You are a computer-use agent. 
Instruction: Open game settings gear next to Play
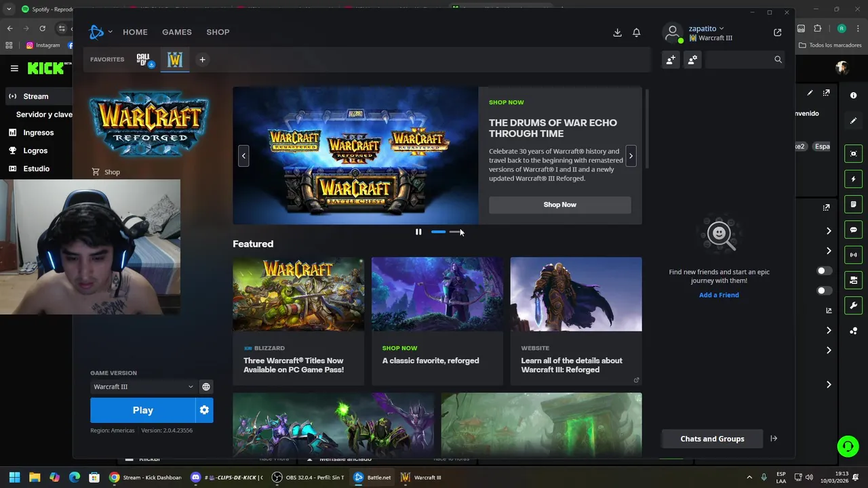(204, 410)
